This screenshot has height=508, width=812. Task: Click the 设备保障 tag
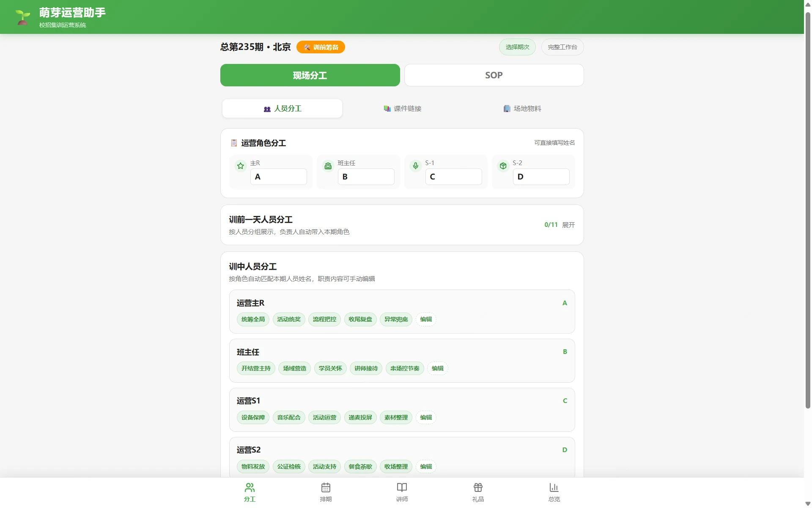pyautogui.click(x=253, y=417)
